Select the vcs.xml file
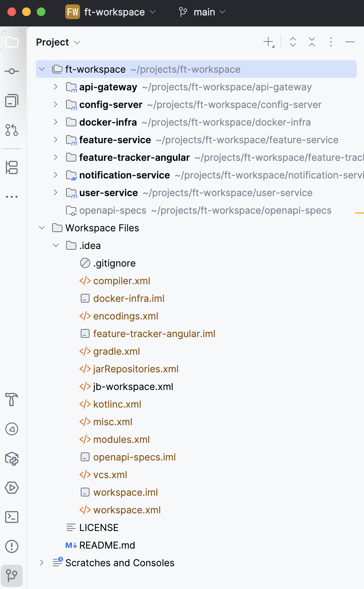The width and height of the screenshot is (364, 589). (110, 474)
